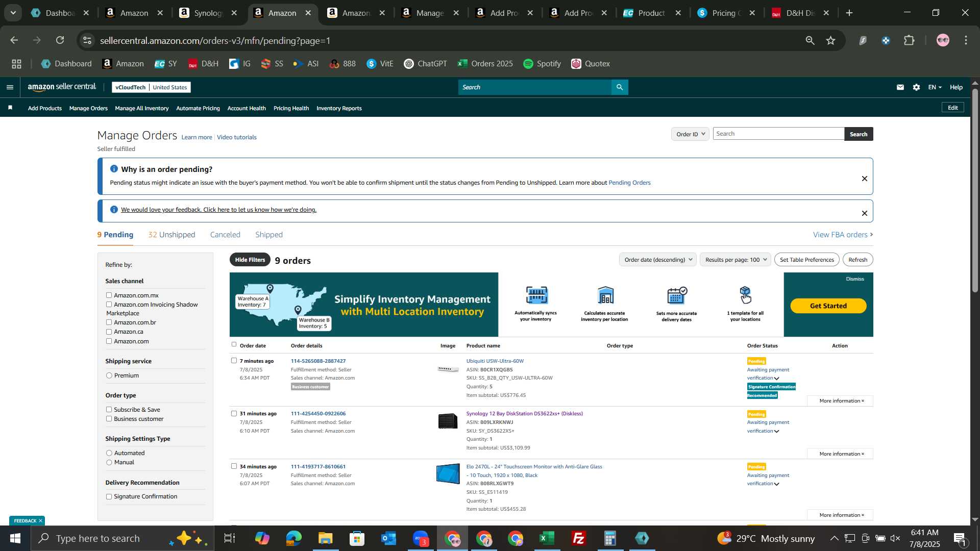This screenshot has height=551, width=980.
Task: Click inside the order search input field
Action: [779, 134]
